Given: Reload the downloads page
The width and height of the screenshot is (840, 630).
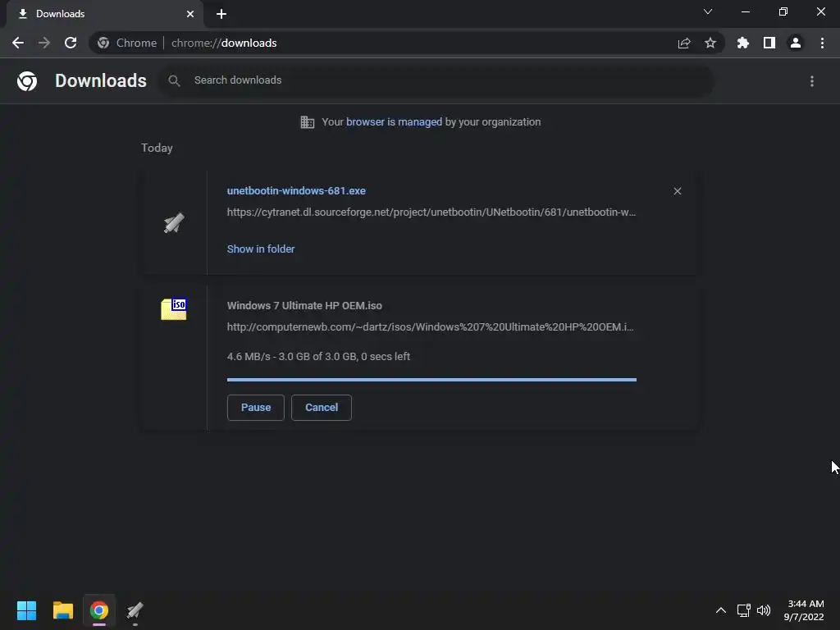Looking at the screenshot, I should tap(71, 43).
